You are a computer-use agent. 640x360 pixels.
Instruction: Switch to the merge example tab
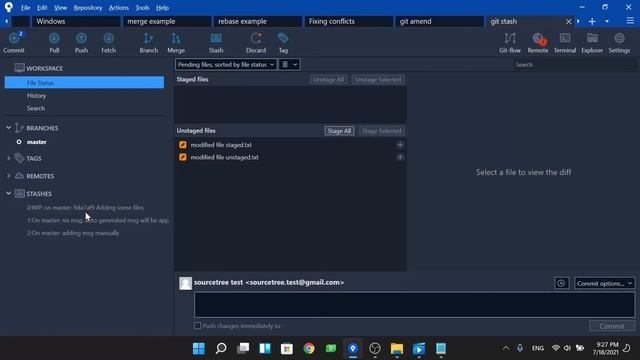pos(167,21)
